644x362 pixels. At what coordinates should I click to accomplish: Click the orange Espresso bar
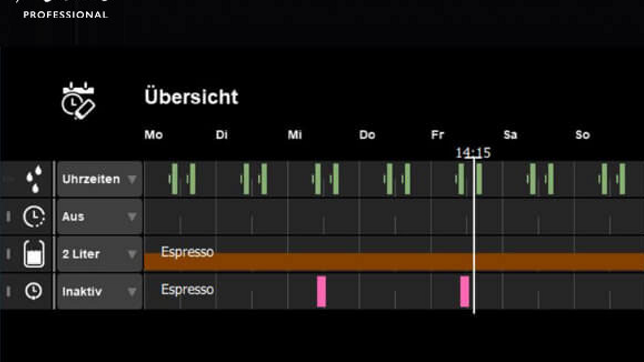(369, 262)
